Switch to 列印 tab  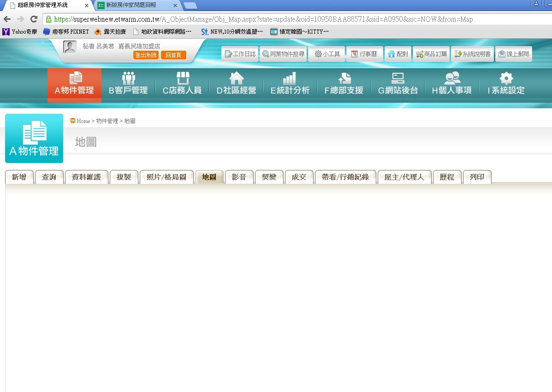[477, 177]
